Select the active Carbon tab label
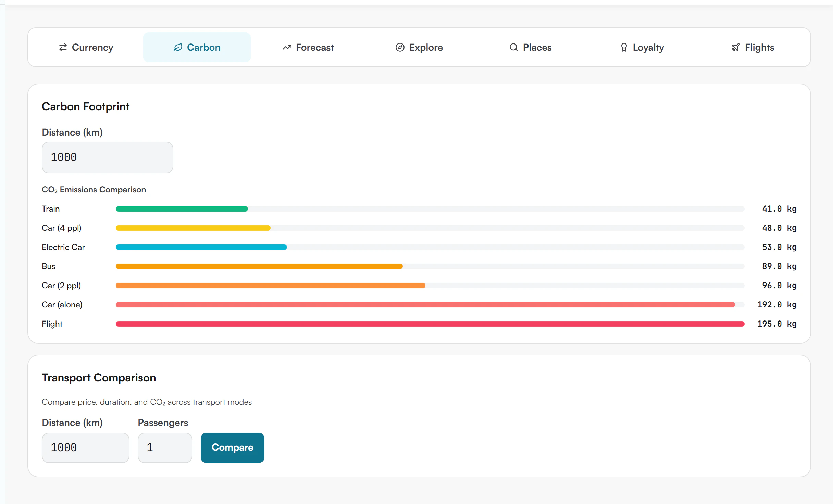The height and width of the screenshot is (504, 833). pos(203,47)
